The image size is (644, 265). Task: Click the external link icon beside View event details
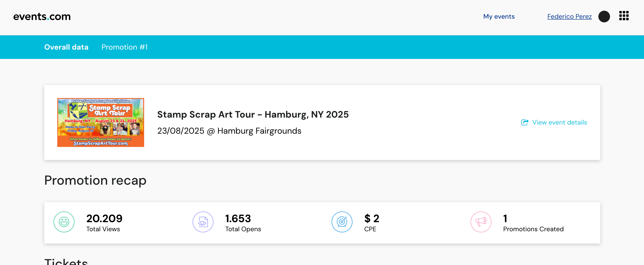(x=525, y=122)
